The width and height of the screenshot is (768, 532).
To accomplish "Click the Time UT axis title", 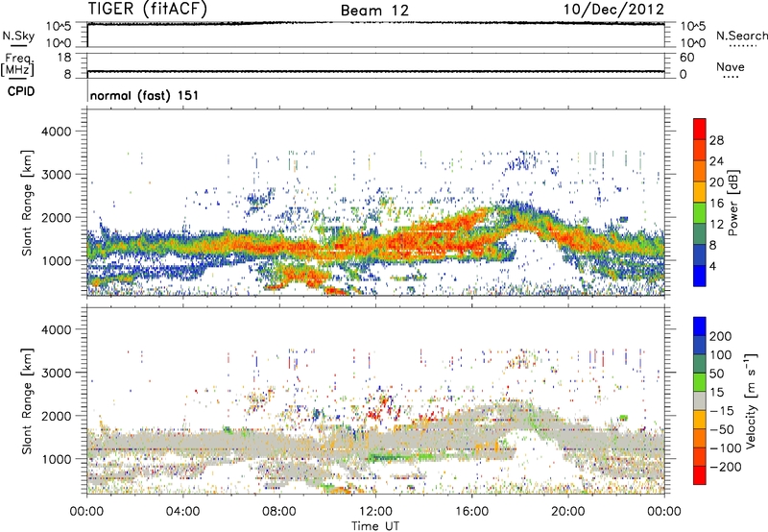I will coord(375,526).
